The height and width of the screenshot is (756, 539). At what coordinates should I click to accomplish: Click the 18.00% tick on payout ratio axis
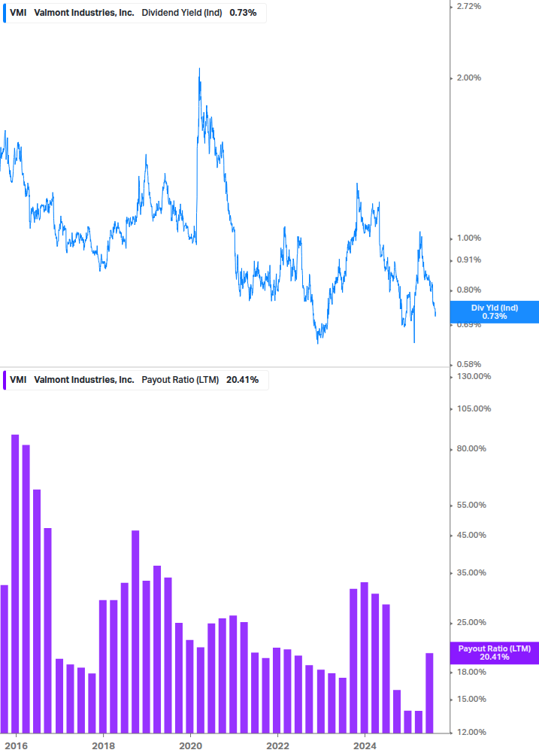click(x=471, y=672)
